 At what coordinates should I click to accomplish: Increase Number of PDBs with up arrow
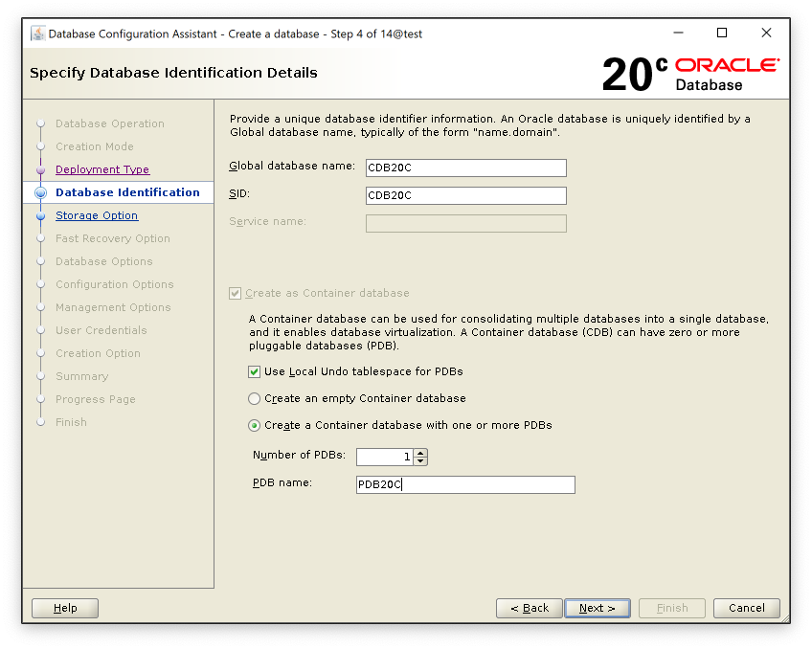421,453
